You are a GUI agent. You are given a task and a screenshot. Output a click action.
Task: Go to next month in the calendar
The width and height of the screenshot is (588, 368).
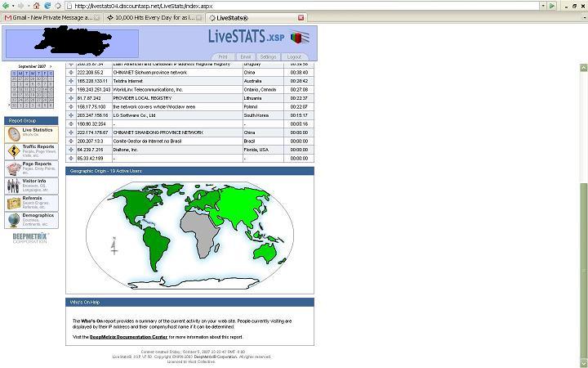pos(51,66)
